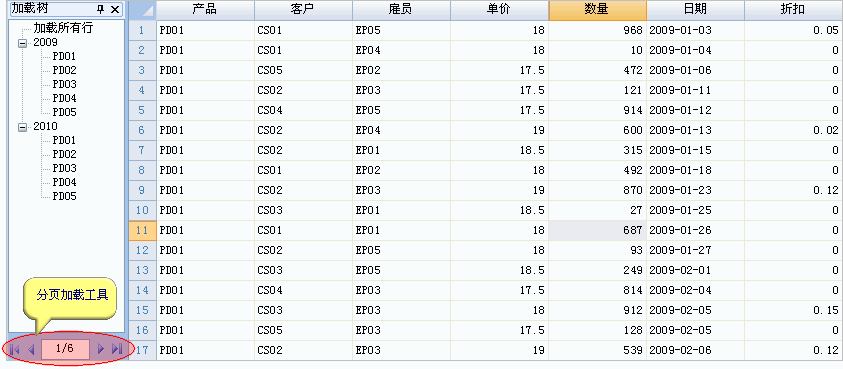The width and height of the screenshot is (843, 369).
Task: Select PD05 under 2010
Action: [64, 196]
